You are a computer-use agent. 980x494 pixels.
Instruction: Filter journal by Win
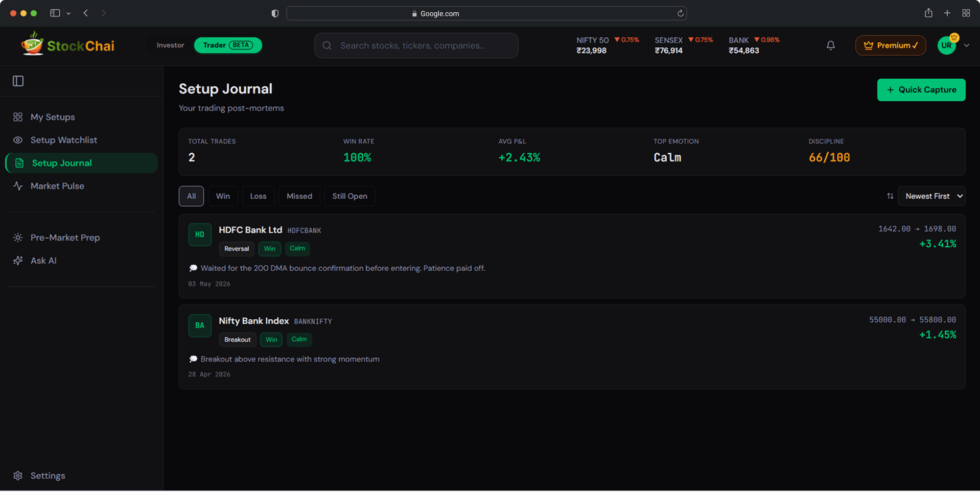(x=223, y=196)
